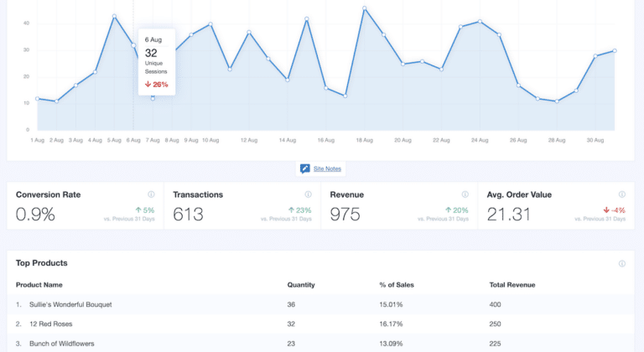644x352 pixels.
Task: Select the 10 Aug data point
Action: click(x=210, y=24)
